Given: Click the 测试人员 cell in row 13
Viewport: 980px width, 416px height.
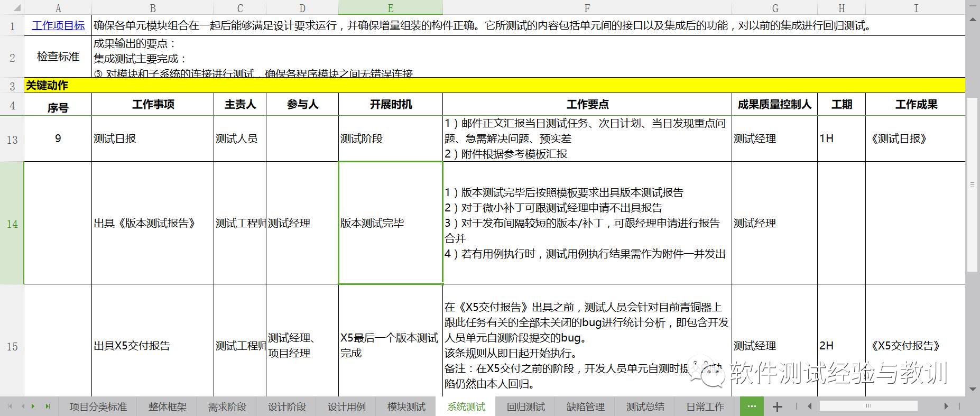Looking at the screenshot, I should pos(240,138).
